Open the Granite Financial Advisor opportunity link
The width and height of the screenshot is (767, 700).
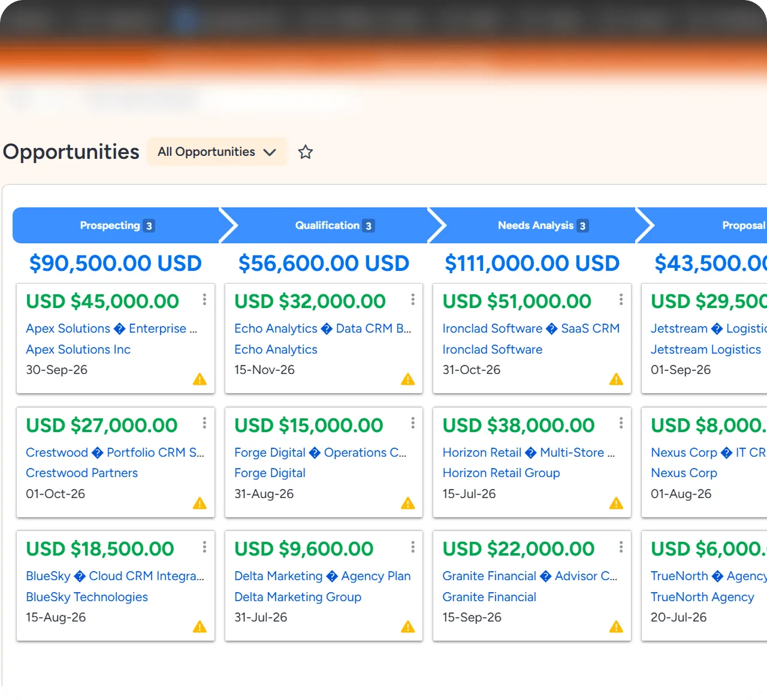(530, 576)
